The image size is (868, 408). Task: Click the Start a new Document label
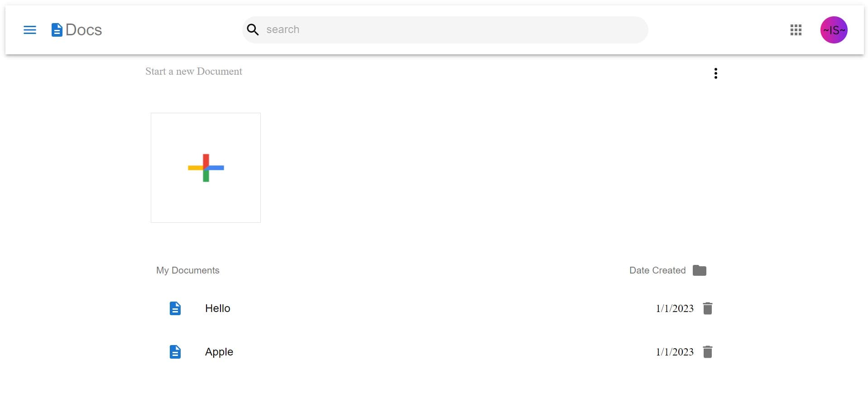[x=194, y=71]
